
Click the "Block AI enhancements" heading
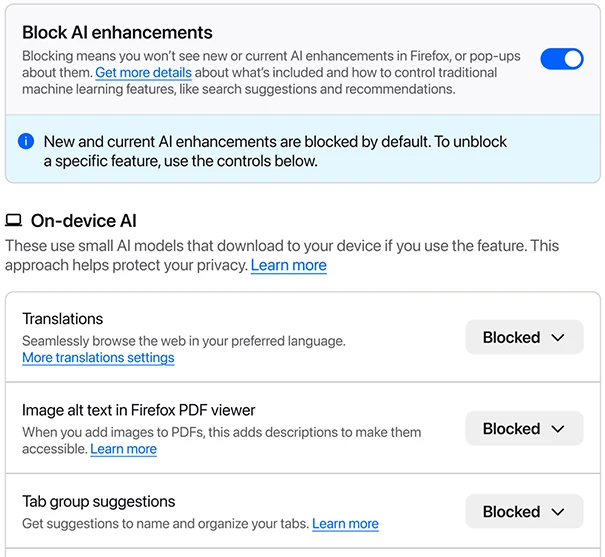pyautogui.click(x=117, y=33)
